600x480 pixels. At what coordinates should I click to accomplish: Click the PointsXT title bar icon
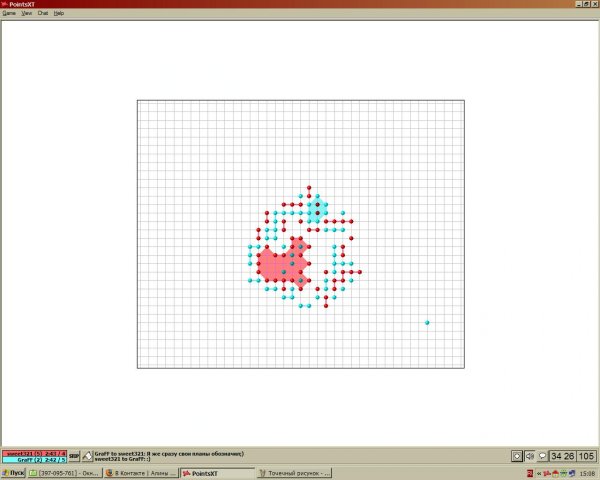click(4, 4)
